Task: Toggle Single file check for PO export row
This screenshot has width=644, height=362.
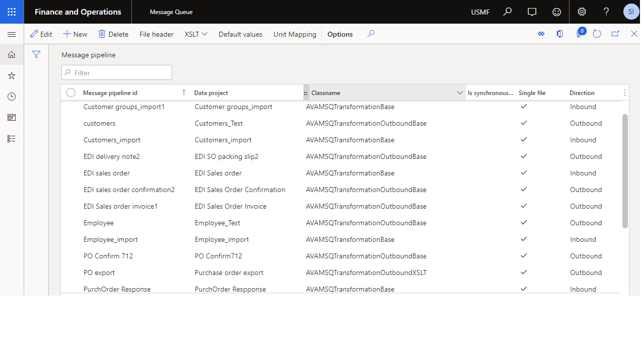Action: point(524,272)
